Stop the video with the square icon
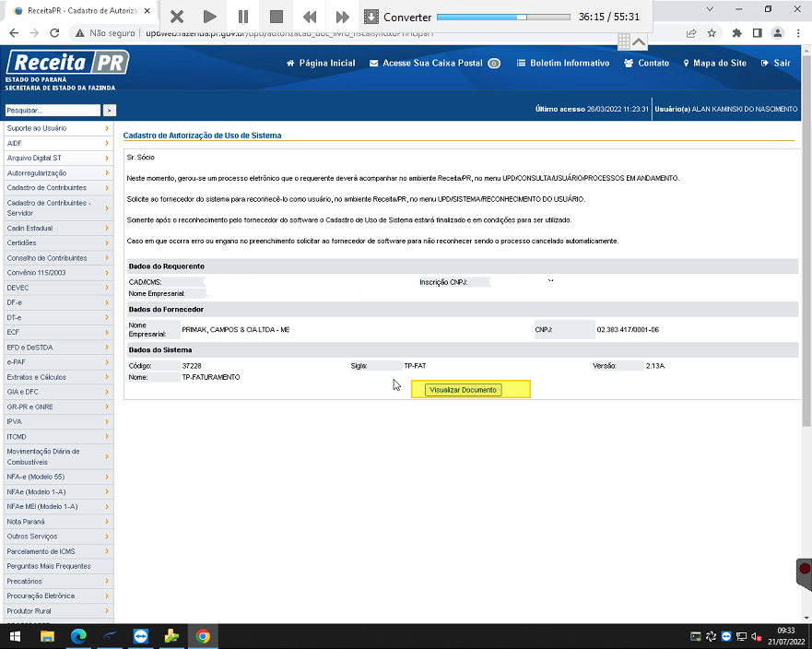Viewport: 812px width, 649px height. 277,17
